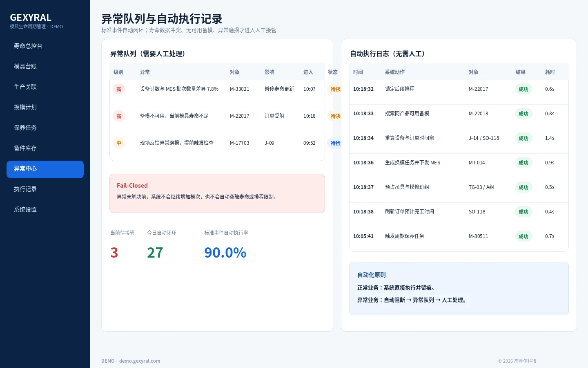Click the 系统动作 column header in the log
The image size is (588, 368).
click(x=395, y=72)
